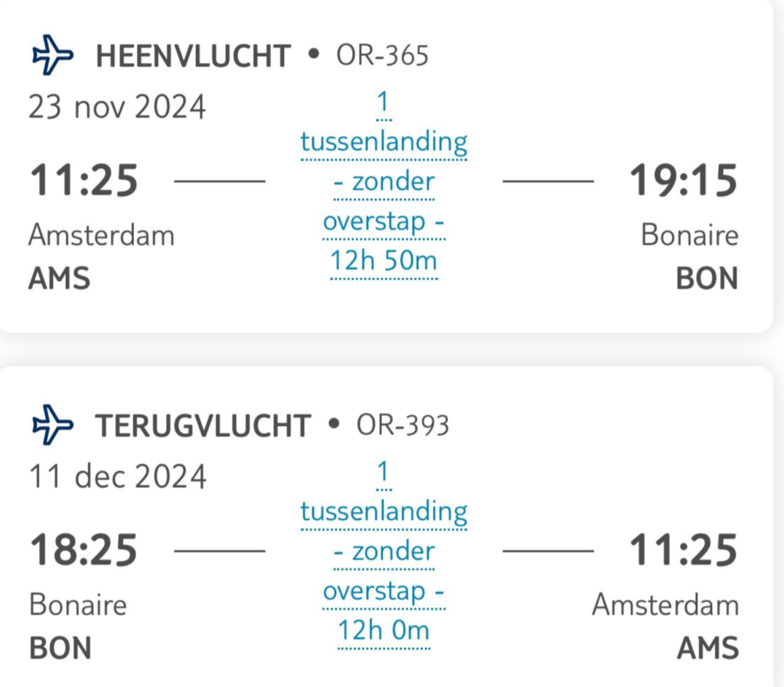Click Bonaire under the return departure time

77,605
